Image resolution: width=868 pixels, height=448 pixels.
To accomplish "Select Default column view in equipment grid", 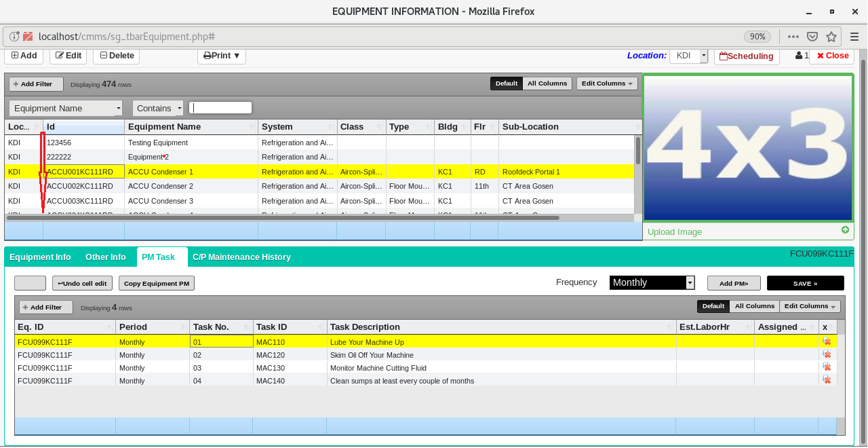I will pyautogui.click(x=506, y=83).
